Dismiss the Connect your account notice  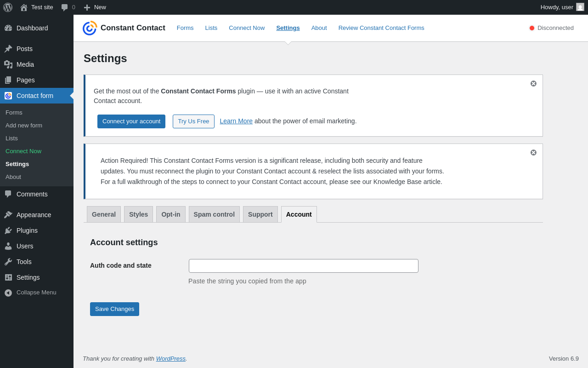[x=533, y=84]
